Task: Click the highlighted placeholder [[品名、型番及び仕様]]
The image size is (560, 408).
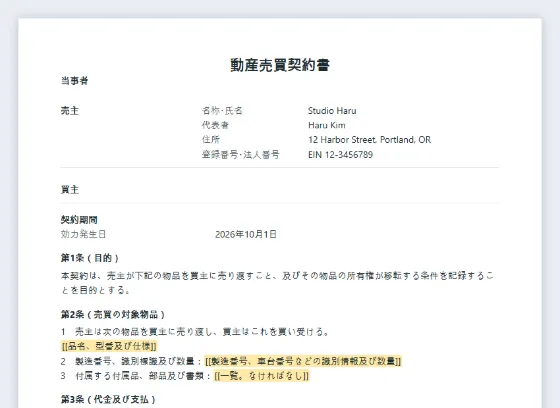Action: [109, 346]
